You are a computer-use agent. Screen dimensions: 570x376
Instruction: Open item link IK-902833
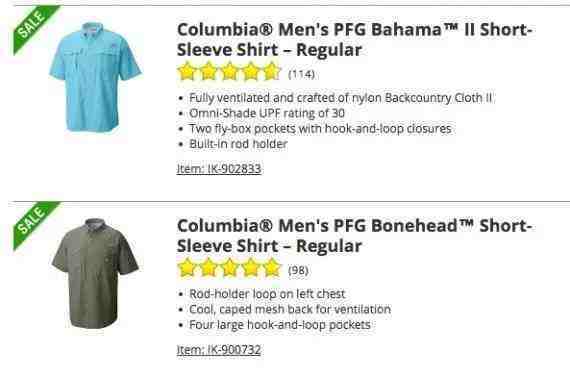pyautogui.click(x=219, y=169)
